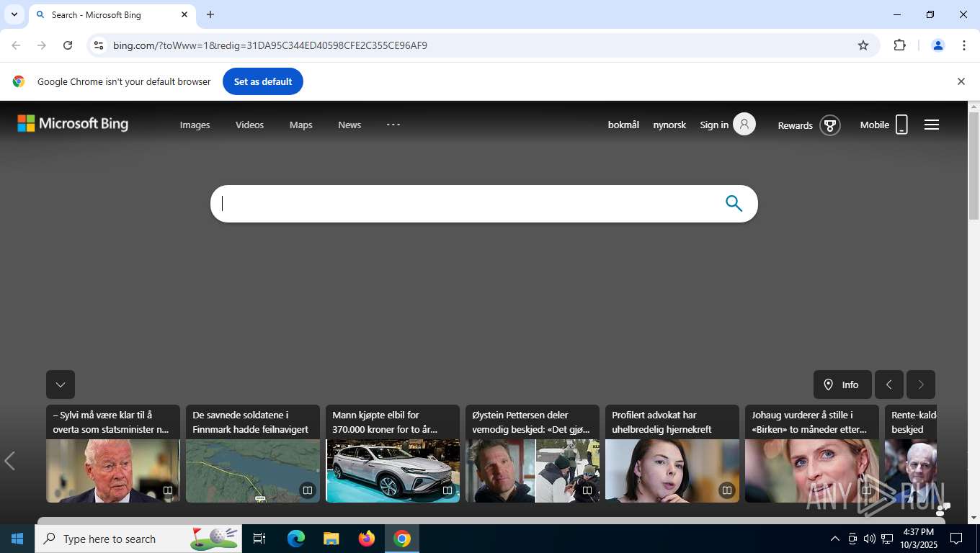980x553 pixels.
Task: Show previous news carousel items
Action: coord(889,385)
